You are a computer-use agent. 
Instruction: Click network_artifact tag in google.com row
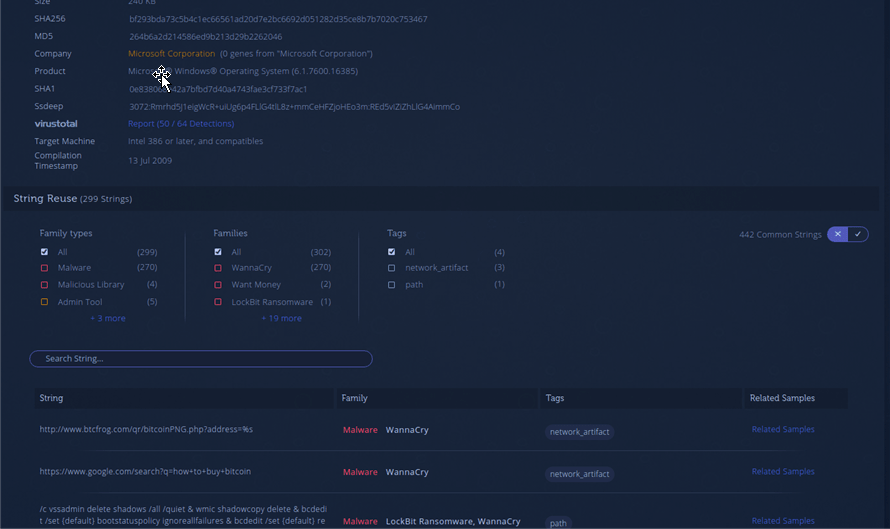(580, 474)
